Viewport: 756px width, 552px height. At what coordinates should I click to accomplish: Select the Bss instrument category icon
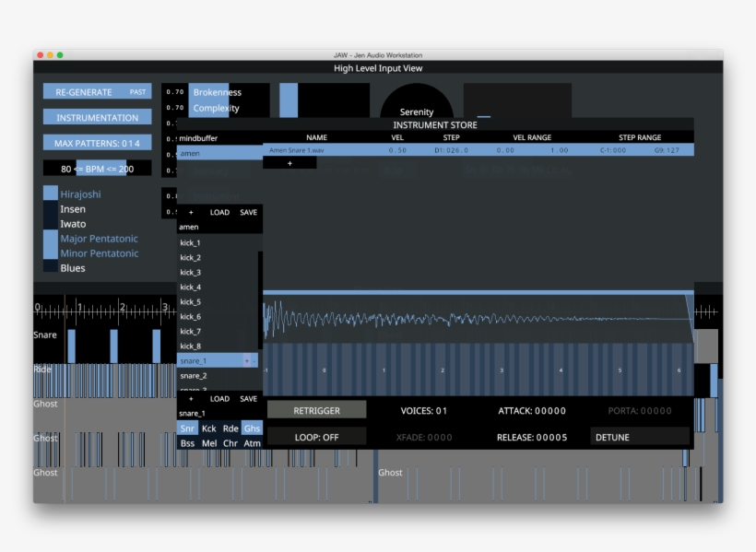(187, 442)
